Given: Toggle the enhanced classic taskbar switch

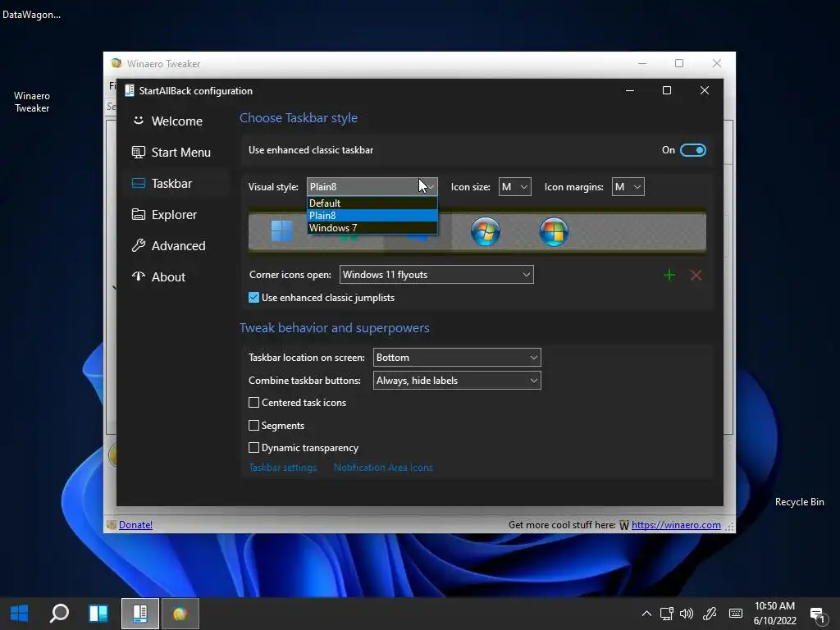Looking at the screenshot, I should (x=692, y=150).
